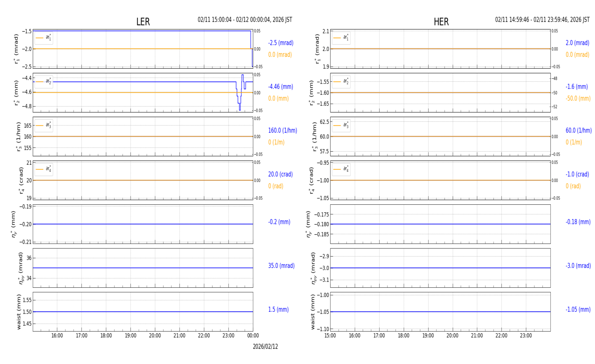Click the LER readout 35.0 (mrad)
595x364 pixels.
click(281, 266)
